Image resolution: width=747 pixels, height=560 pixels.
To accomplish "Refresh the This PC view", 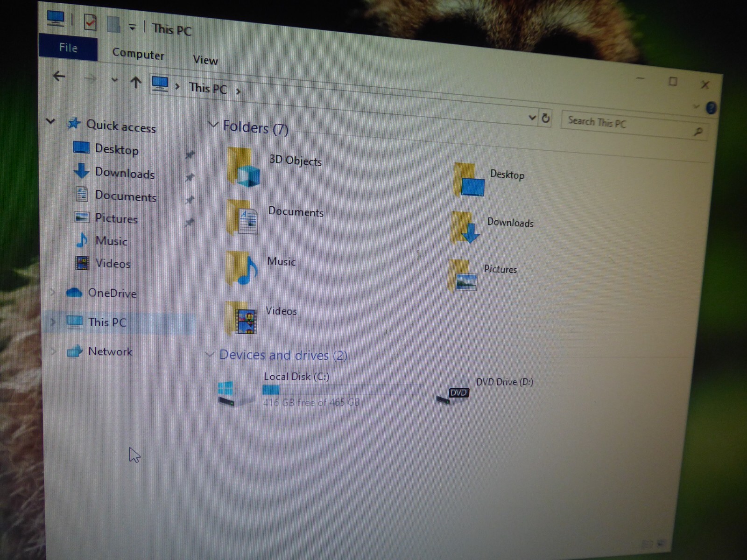I will (545, 119).
